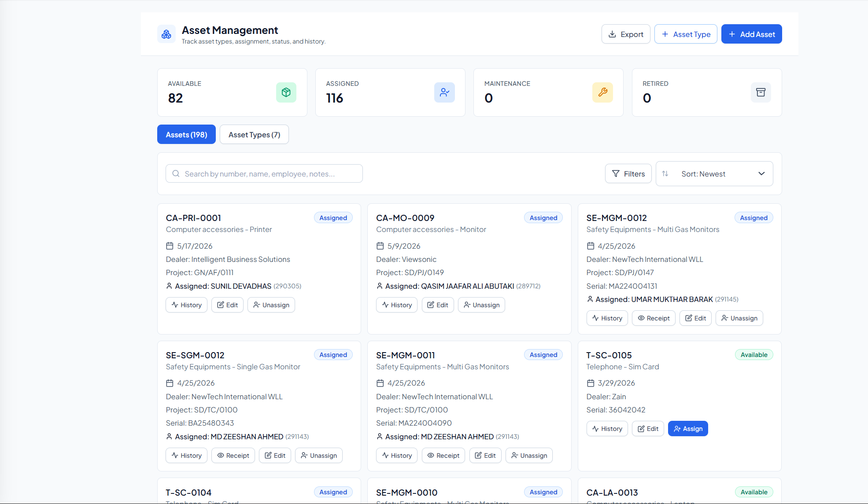Click the person icon beside QASIM JAAFAR ALI ABUTAKI
The height and width of the screenshot is (504, 868).
tap(380, 286)
